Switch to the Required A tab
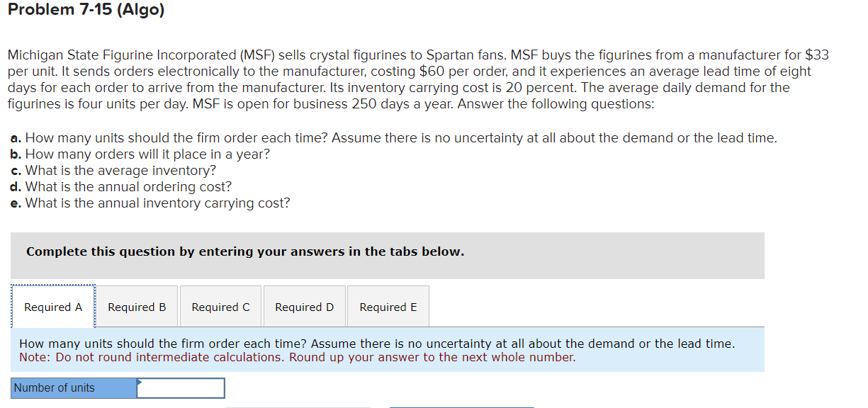Image resolution: width=868 pixels, height=408 pixels. click(53, 306)
